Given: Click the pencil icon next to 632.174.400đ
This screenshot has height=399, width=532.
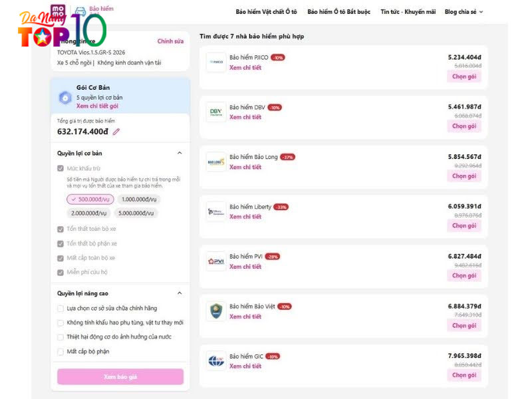Looking at the screenshot, I should point(116,132).
